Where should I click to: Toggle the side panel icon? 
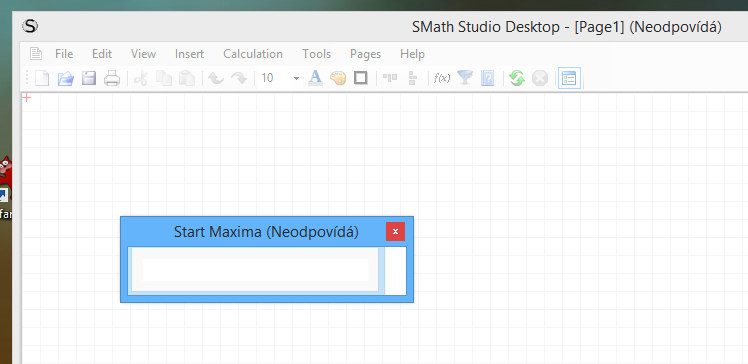[x=569, y=78]
